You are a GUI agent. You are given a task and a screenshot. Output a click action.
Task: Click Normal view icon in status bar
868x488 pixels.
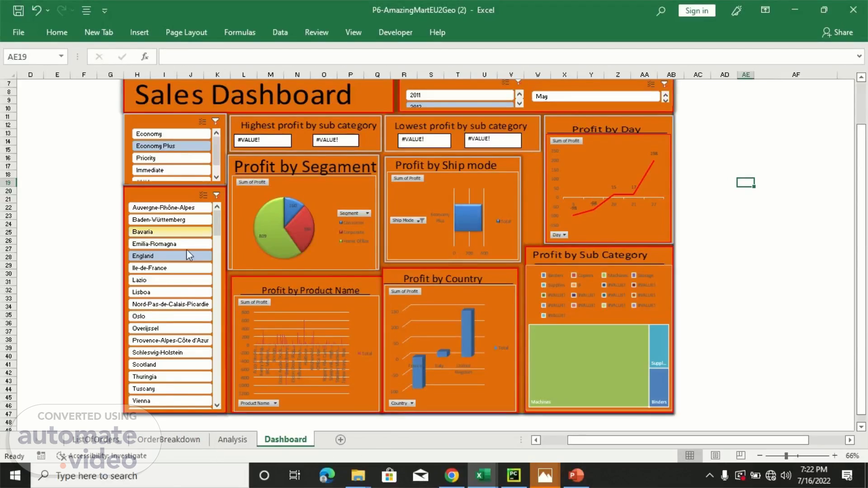click(x=689, y=455)
